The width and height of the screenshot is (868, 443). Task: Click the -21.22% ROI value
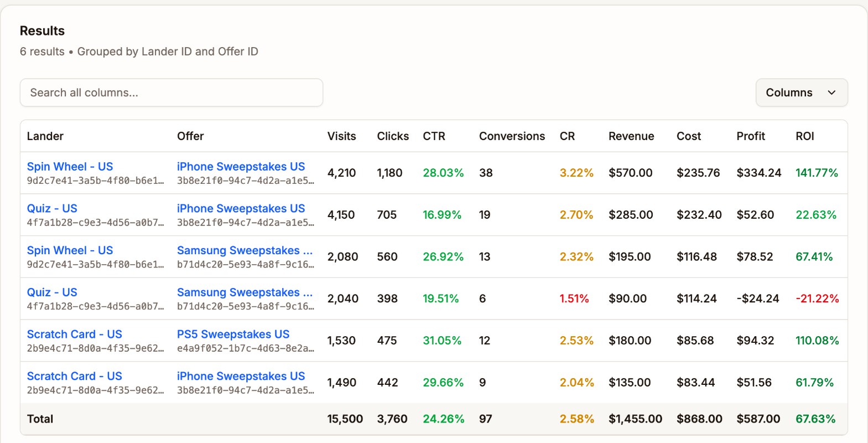click(817, 298)
